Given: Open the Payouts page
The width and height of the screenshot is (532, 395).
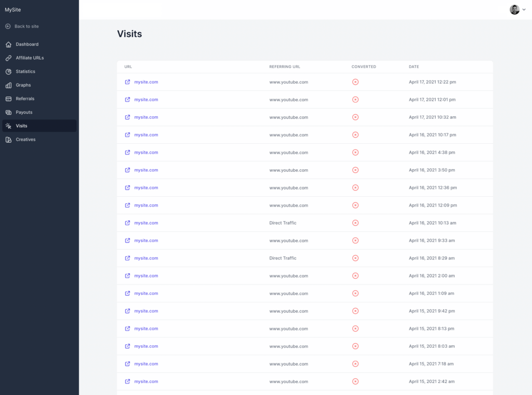Looking at the screenshot, I should click(x=39, y=112).
